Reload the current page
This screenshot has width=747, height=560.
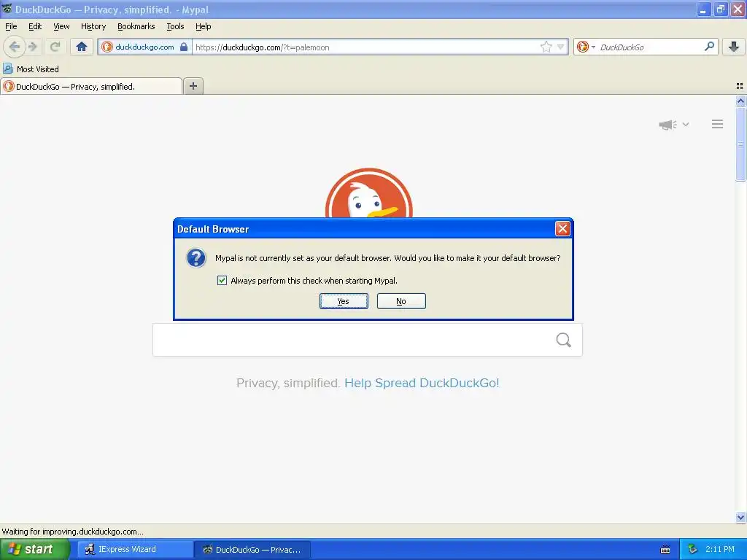55,47
